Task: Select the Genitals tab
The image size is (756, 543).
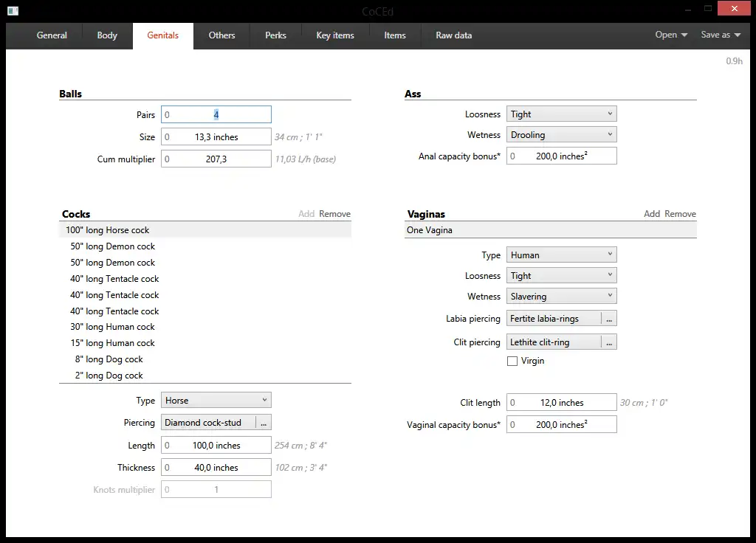Action: coord(163,35)
